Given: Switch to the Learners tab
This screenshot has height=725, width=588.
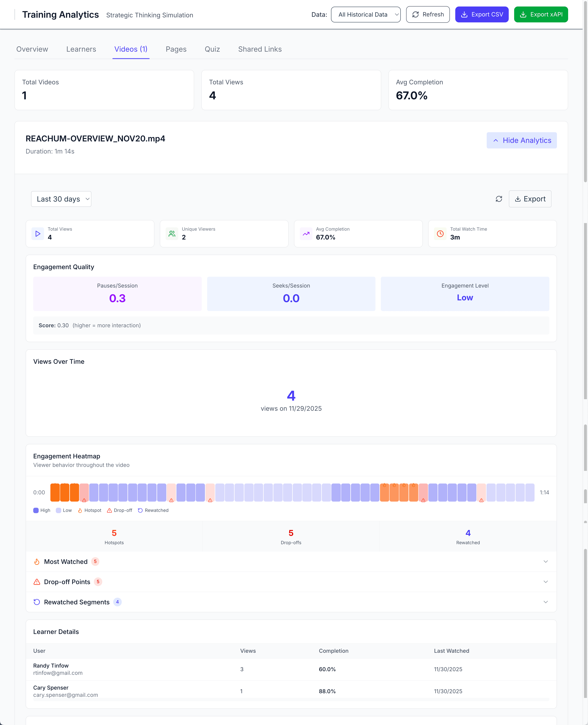Looking at the screenshot, I should tap(81, 49).
